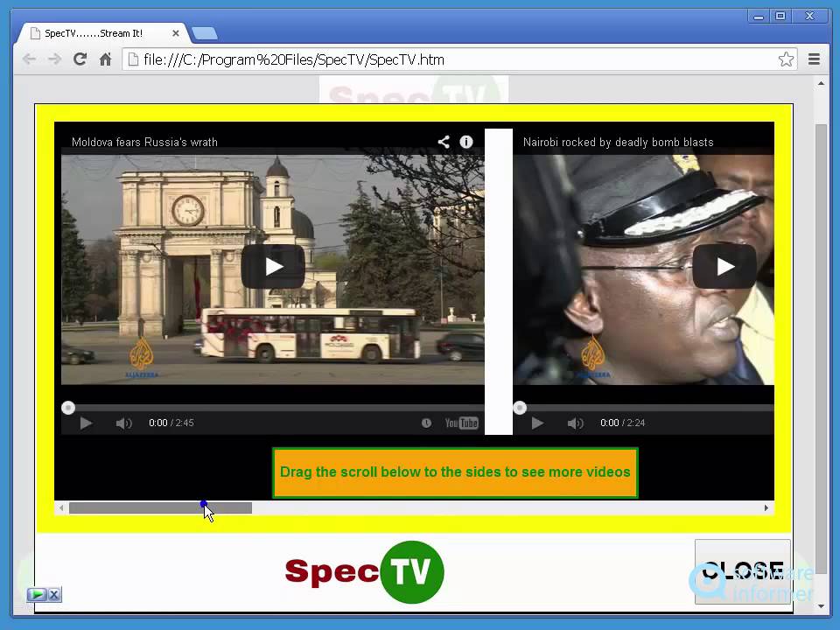This screenshot has width=840, height=630.
Task: Mute the Moldova video volume icon
Action: (123, 423)
